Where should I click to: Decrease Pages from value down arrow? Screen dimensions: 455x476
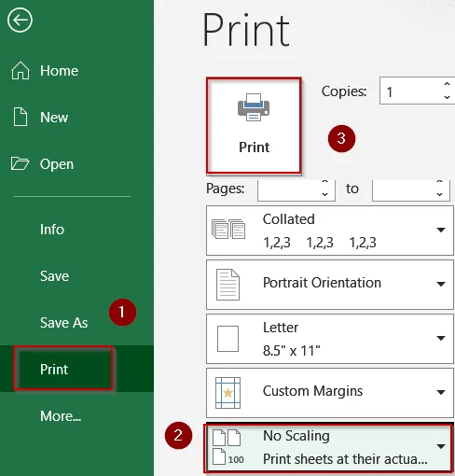(325, 194)
